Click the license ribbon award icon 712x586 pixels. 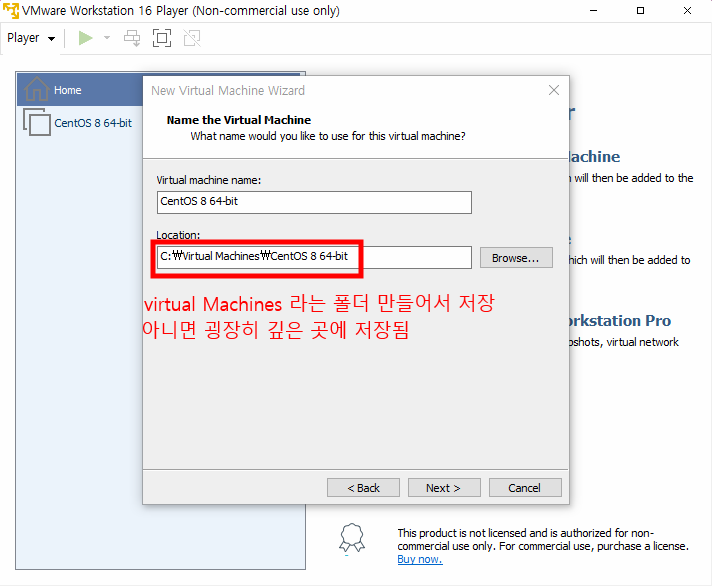[x=351, y=538]
